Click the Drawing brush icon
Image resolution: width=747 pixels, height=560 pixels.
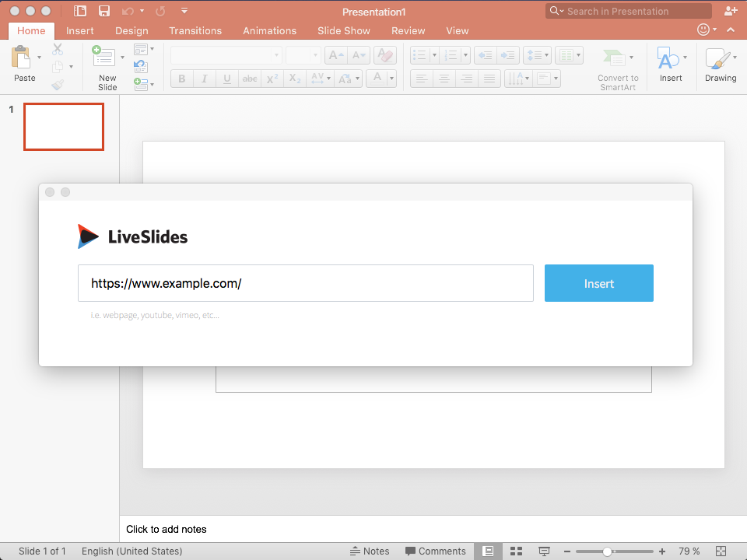tap(718, 58)
